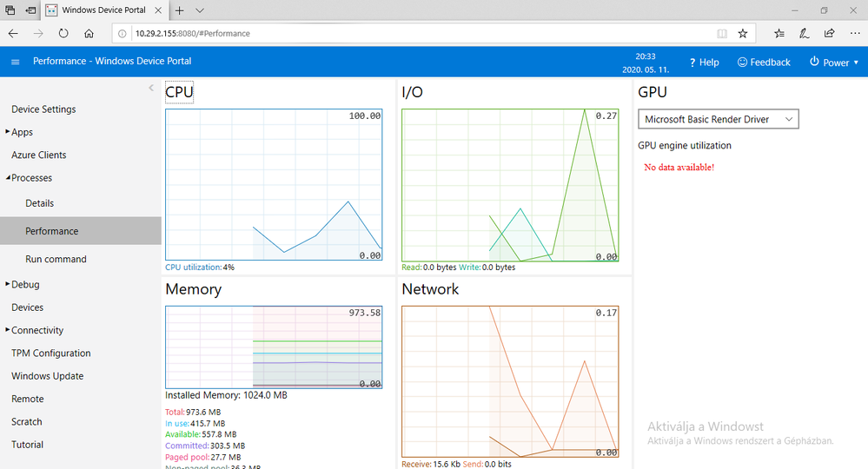Open TPM Configuration page
Viewport: 868px width, 469px height.
[51, 353]
